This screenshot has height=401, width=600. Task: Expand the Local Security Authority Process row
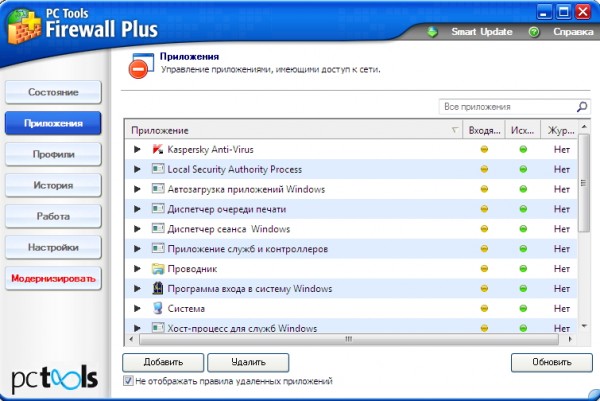click(137, 169)
